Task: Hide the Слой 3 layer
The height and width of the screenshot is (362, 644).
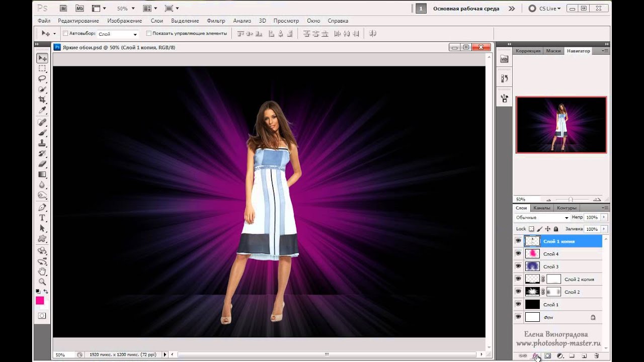Action: point(518,266)
